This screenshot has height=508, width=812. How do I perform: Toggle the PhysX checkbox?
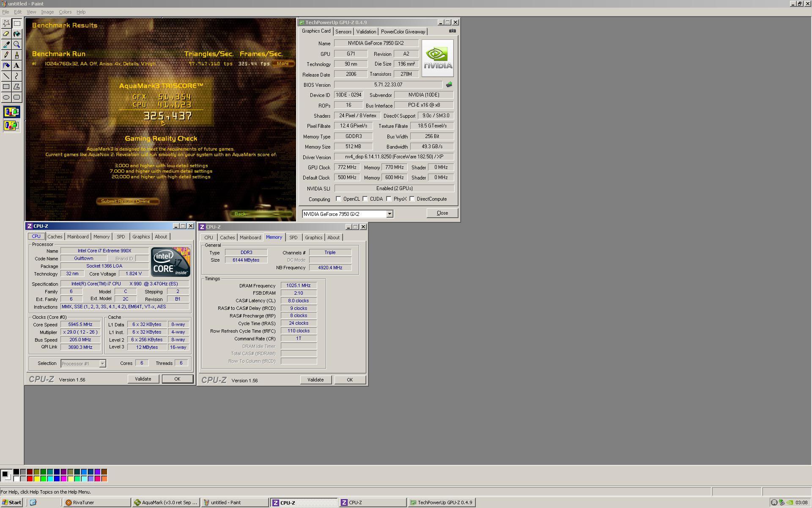tap(389, 199)
